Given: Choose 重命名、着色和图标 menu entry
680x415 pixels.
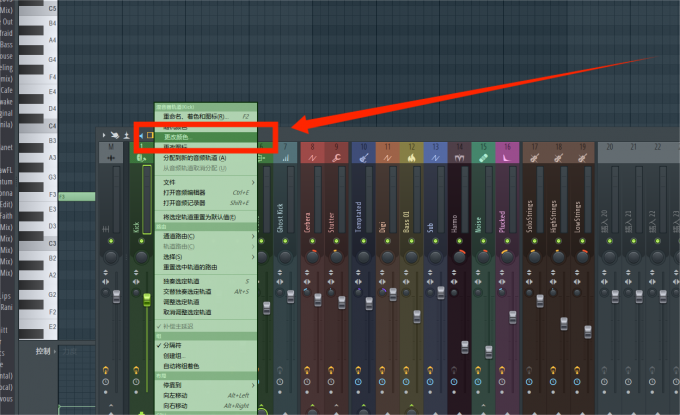Looking at the screenshot, I should 206,117.
